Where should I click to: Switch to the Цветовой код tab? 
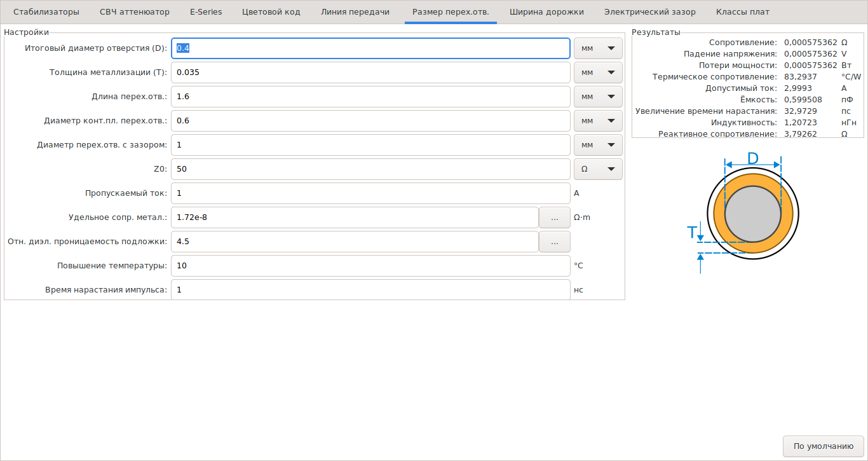[x=271, y=12]
